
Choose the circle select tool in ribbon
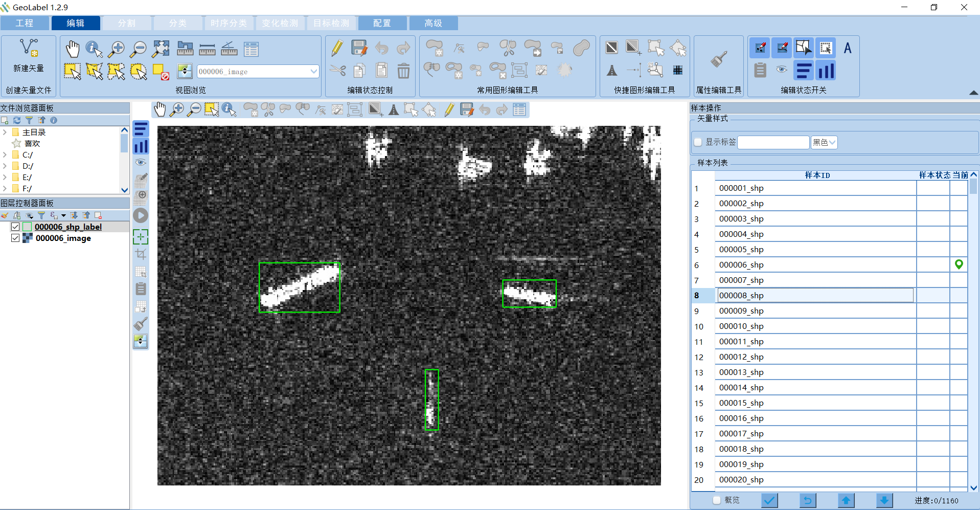click(x=139, y=71)
